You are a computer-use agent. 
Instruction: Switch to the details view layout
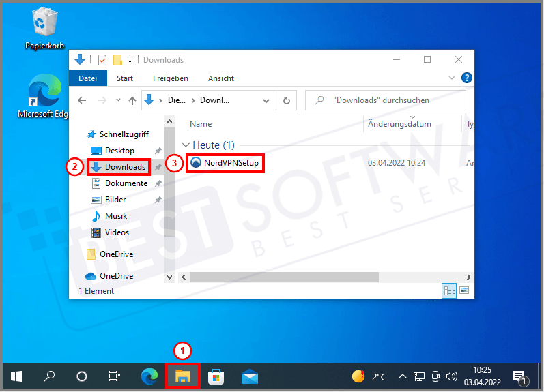tap(450, 290)
